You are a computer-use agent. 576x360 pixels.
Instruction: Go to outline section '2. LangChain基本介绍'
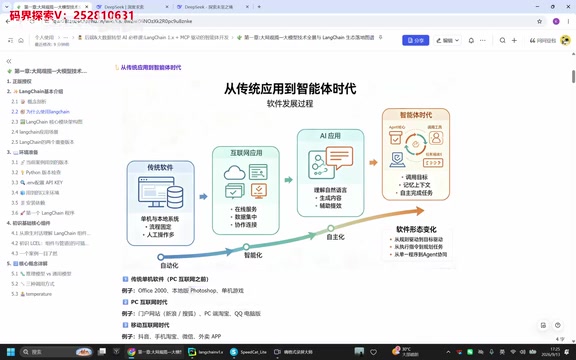(x=35, y=91)
